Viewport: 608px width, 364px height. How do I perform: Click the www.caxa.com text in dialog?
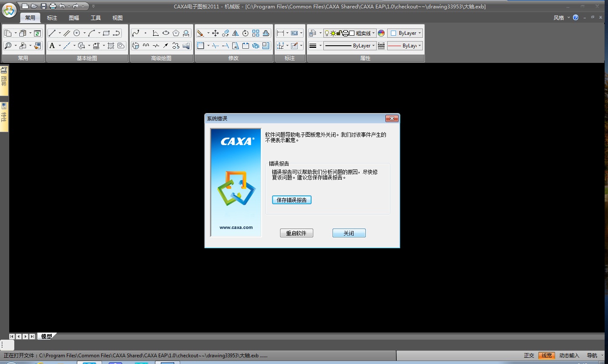click(236, 227)
